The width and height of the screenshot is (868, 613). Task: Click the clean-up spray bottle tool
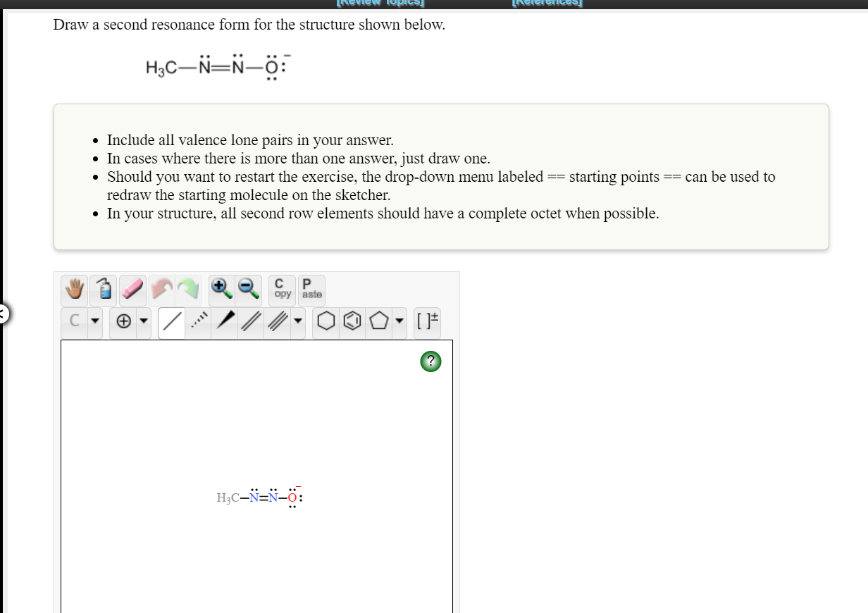point(104,289)
